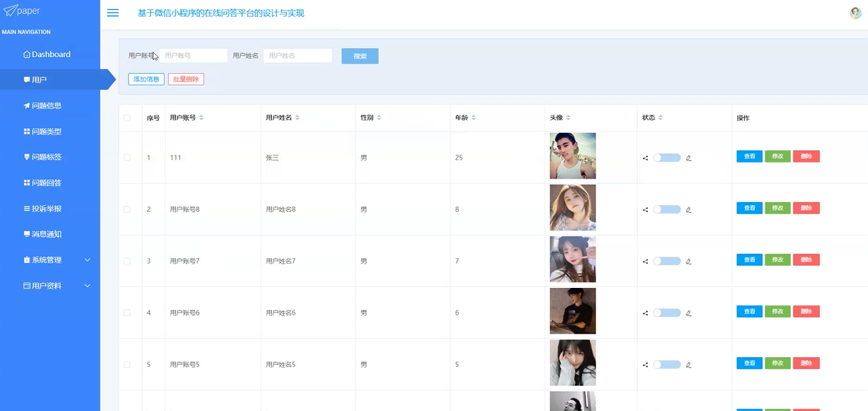
Task: Toggle status switch for 用户姓名7
Action: (667, 261)
